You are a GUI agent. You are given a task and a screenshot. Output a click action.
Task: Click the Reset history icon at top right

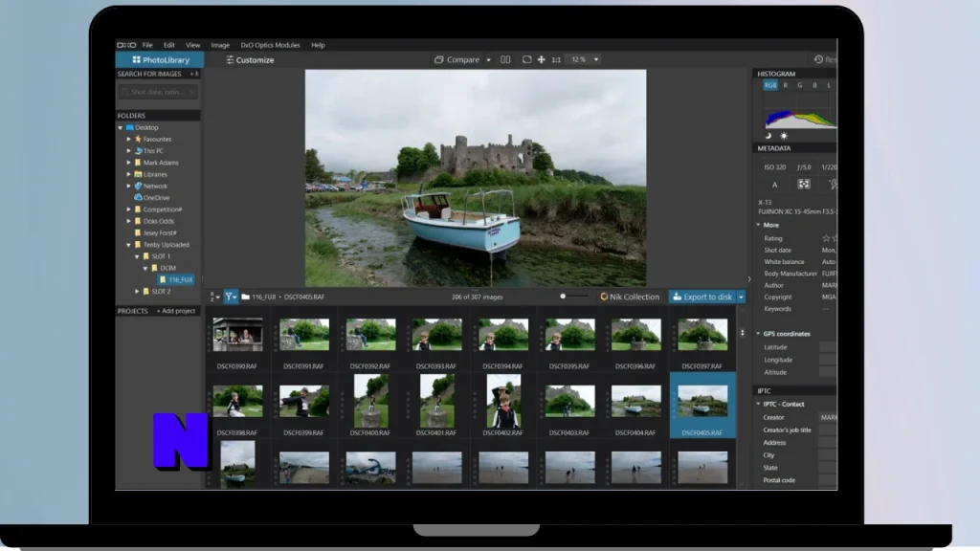tap(819, 59)
